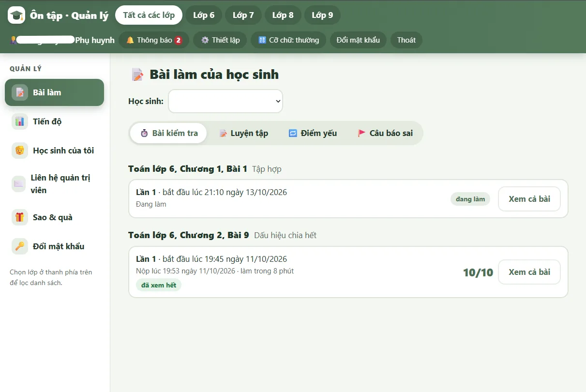Open Thiết lập settings
This screenshot has height=392, width=586.
(x=220, y=40)
